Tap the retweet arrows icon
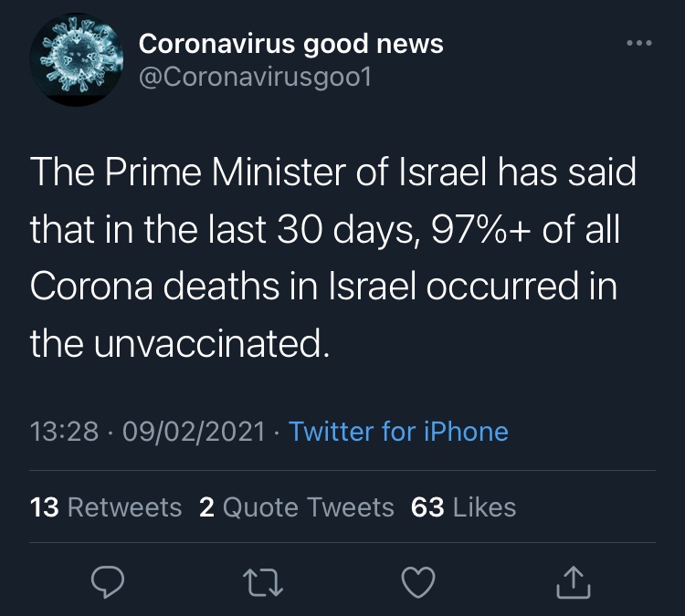The image size is (685, 616). coord(263,582)
